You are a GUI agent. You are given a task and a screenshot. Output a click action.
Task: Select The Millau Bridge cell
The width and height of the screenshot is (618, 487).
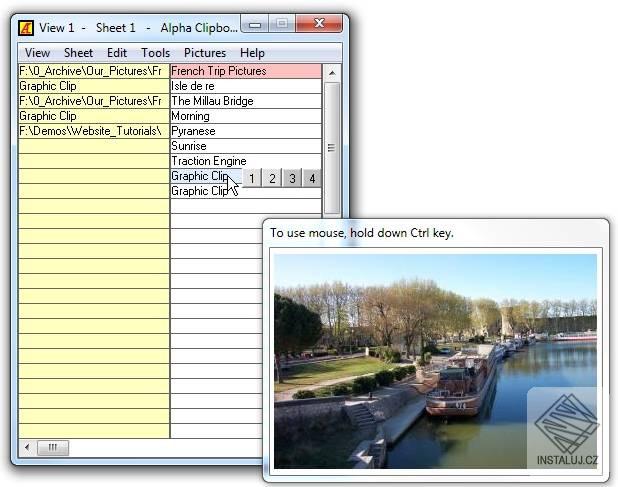246,101
